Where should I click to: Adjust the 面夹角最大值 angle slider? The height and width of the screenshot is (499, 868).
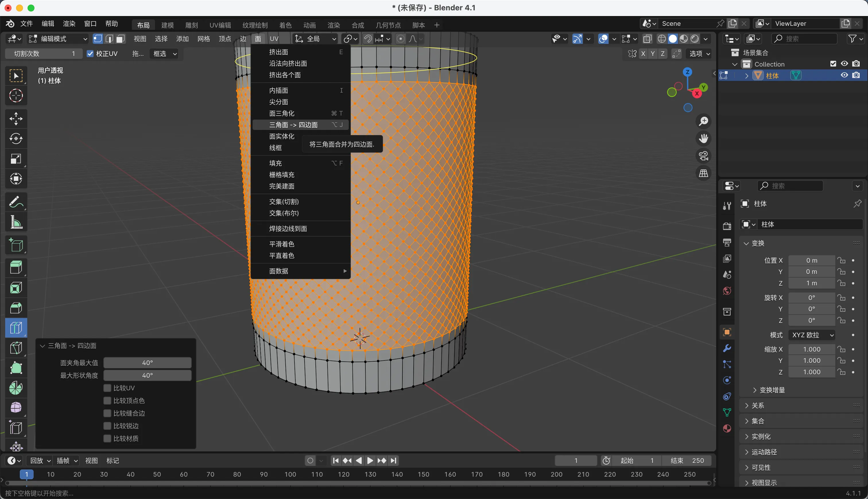[148, 362]
